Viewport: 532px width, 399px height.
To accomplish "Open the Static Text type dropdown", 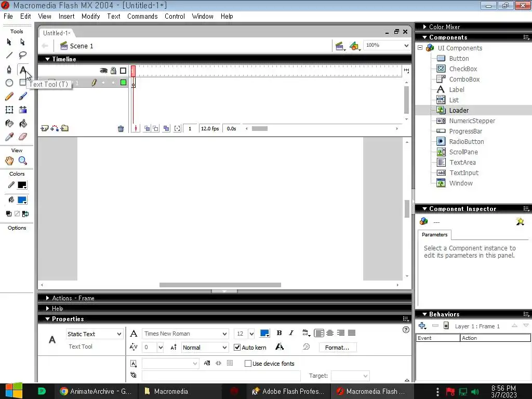I will point(95,334).
